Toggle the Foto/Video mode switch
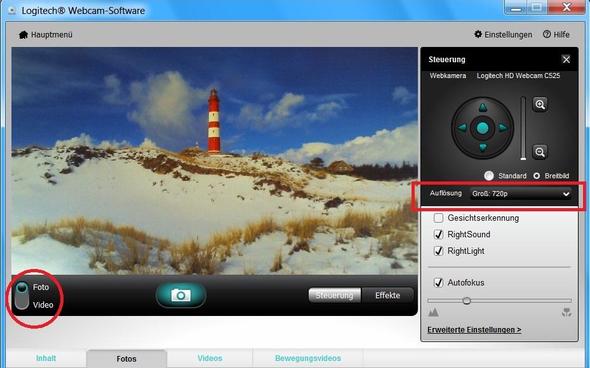Screen dimensions: 590x368 22,296
